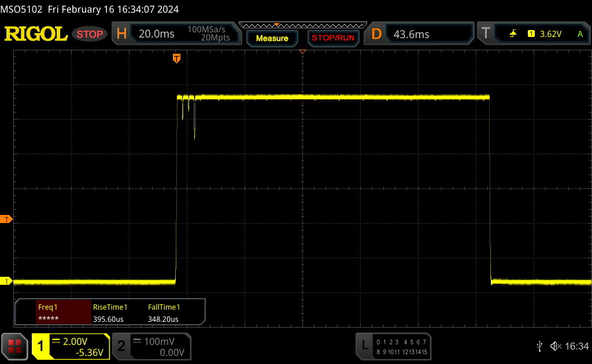Click the 395.60us rise time value
592x364 pixels.
(x=108, y=319)
